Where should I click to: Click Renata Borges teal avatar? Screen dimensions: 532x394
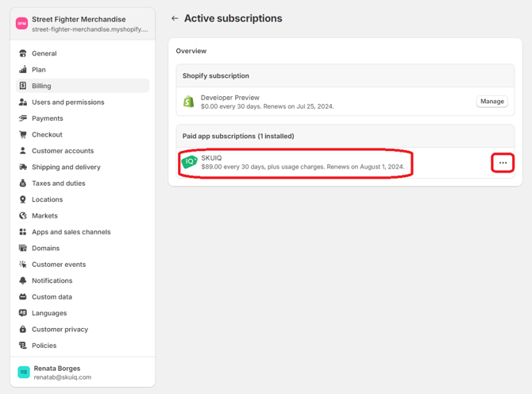point(24,373)
